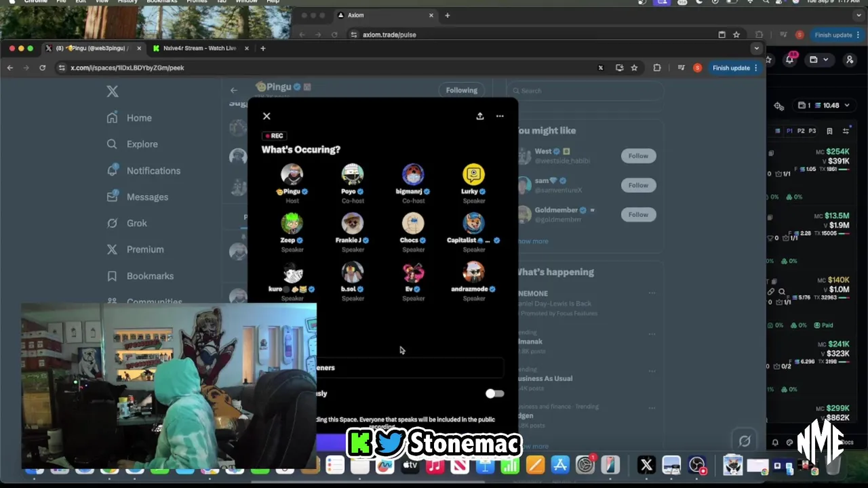
Task: Open Grok in X sidebar
Action: click(x=127, y=223)
